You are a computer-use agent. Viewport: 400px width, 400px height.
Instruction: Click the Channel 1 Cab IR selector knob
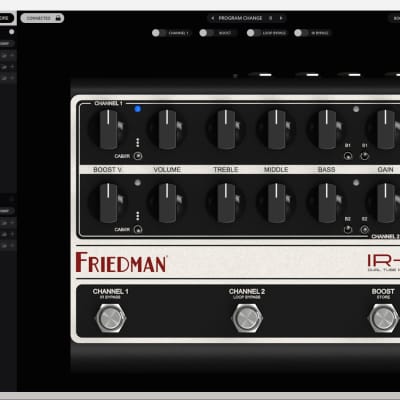(x=138, y=156)
